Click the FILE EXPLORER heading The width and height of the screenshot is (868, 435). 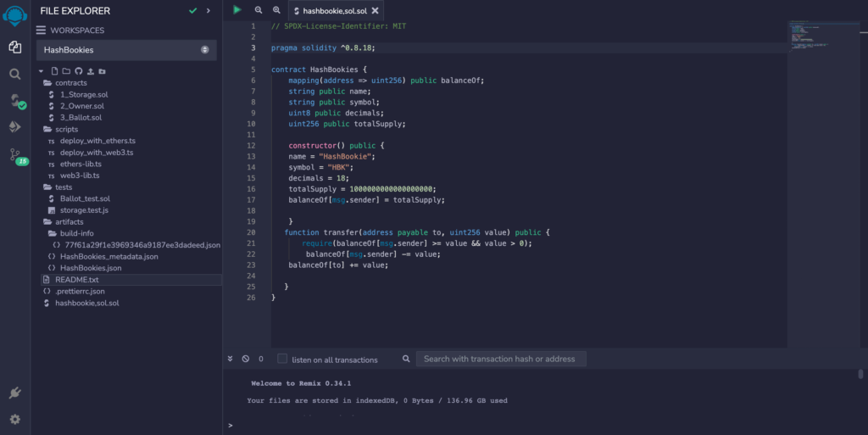(x=75, y=10)
